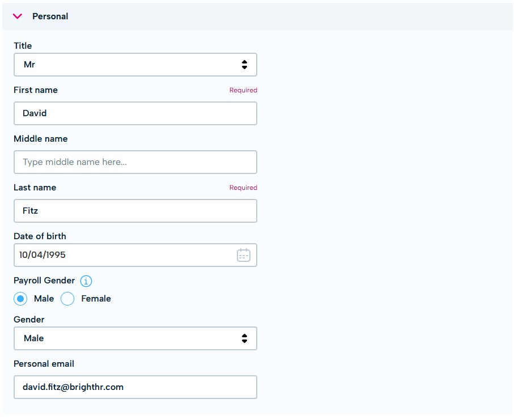Click the Payroll Gender label

[44, 281]
